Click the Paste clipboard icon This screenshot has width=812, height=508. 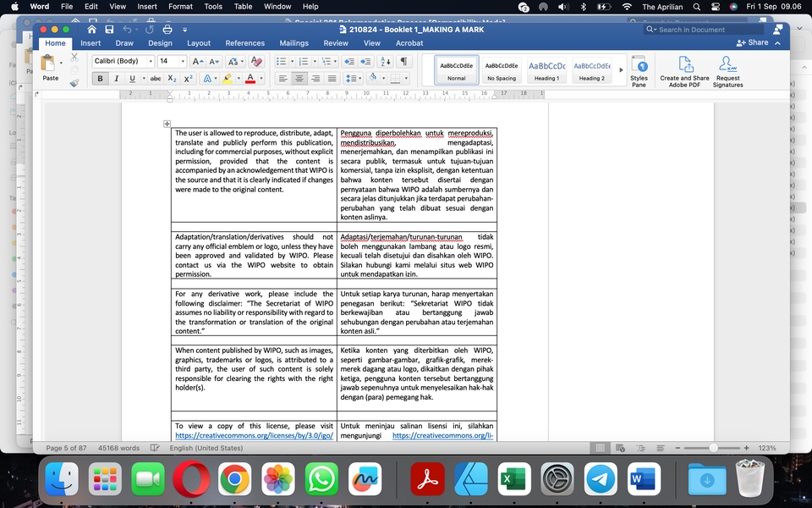coord(50,64)
